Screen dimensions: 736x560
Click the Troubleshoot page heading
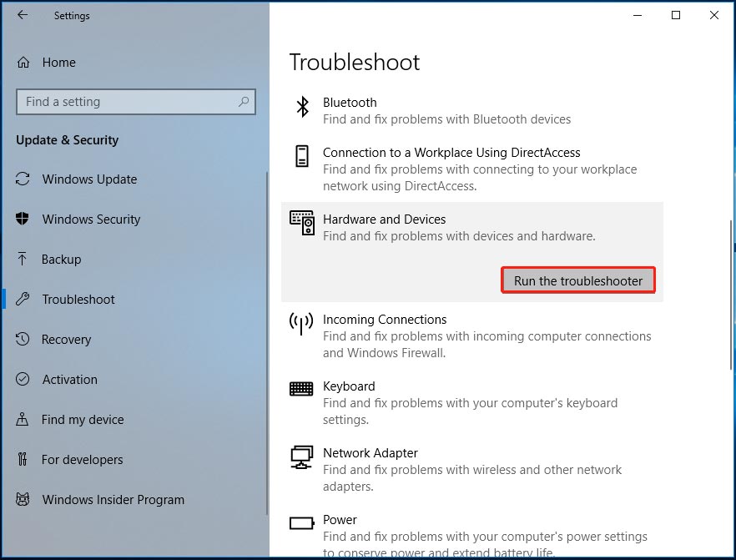pyautogui.click(x=355, y=63)
